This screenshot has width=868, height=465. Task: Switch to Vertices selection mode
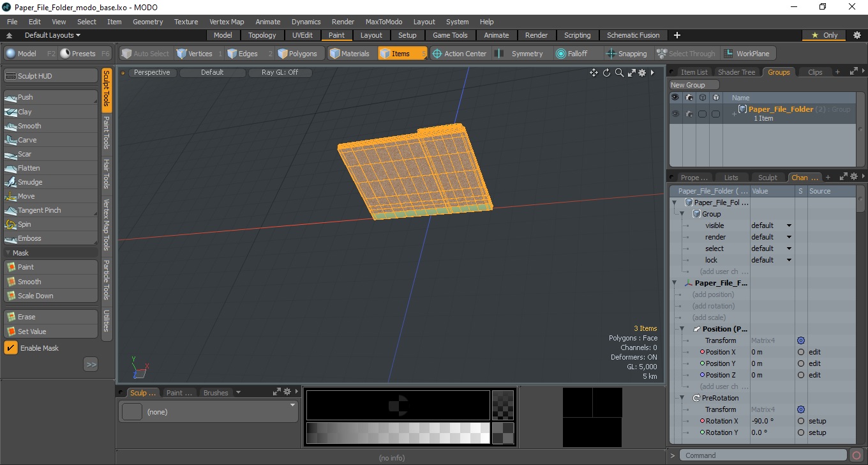[198, 54]
